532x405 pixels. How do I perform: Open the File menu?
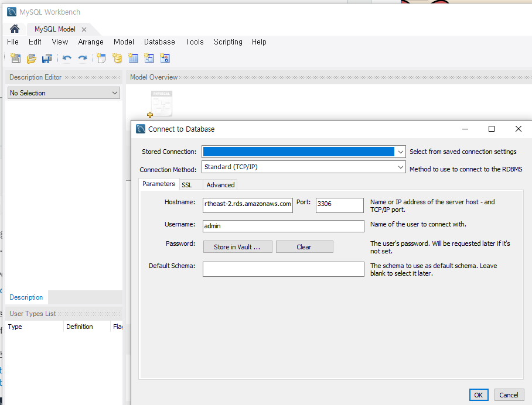13,42
